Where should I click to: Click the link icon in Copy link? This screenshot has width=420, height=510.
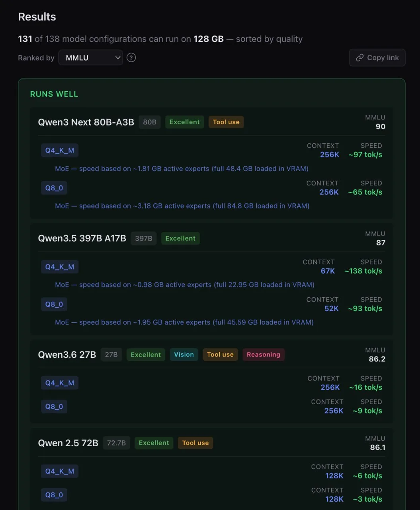point(359,58)
